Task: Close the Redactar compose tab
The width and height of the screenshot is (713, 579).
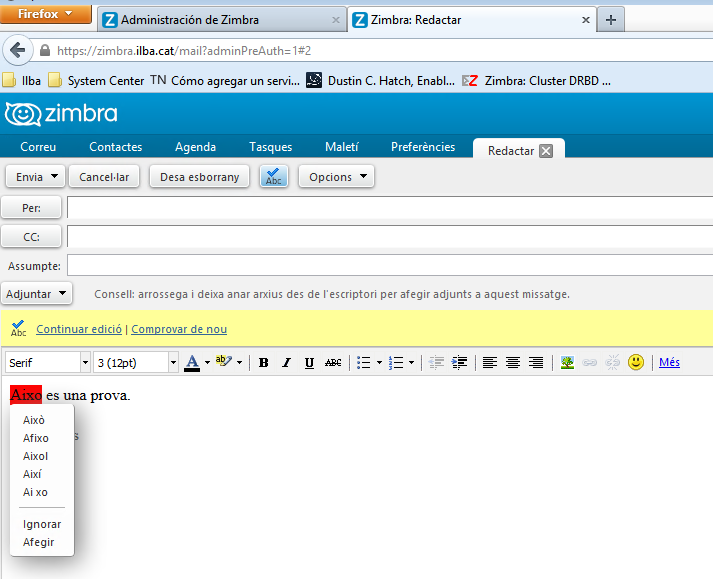Action: tap(546, 151)
